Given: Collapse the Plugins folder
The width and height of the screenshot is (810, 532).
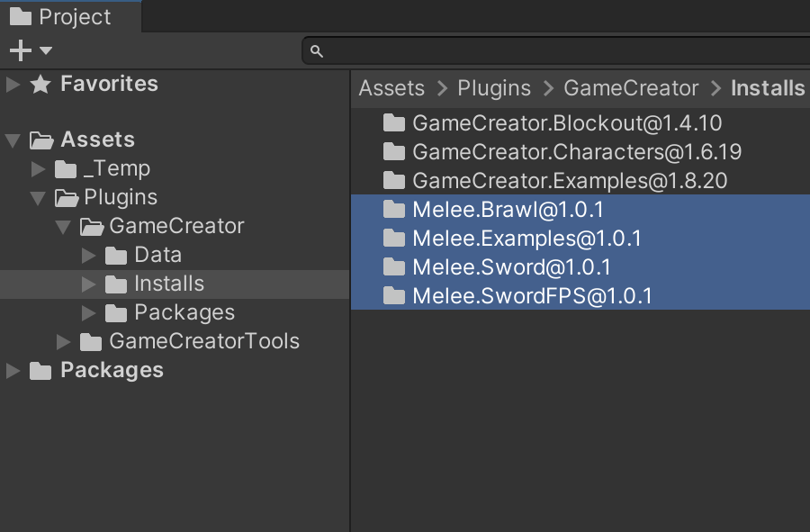Looking at the screenshot, I should 38,198.
